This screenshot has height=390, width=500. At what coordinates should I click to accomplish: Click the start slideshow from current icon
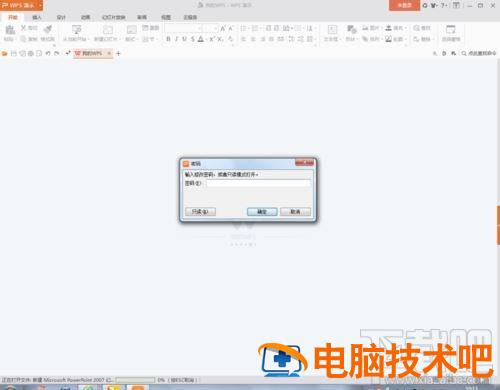coord(76,30)
